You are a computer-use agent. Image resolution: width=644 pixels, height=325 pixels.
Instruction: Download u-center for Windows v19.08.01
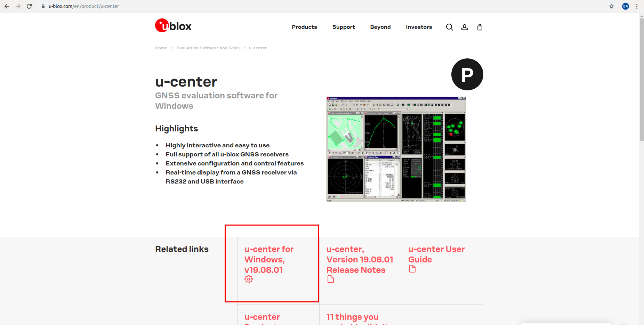(x=269, y=260)
